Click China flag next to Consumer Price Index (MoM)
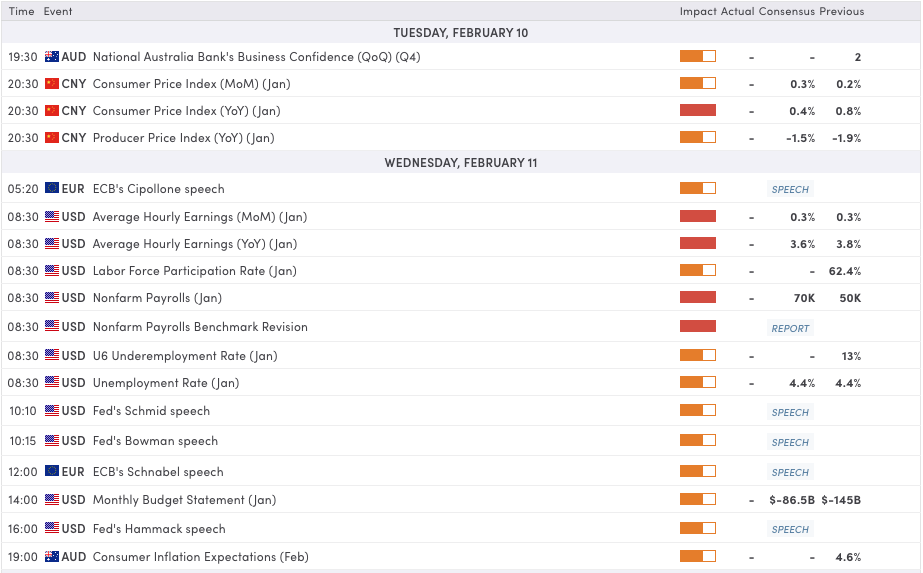923x573 pixels. coord(52,84)
